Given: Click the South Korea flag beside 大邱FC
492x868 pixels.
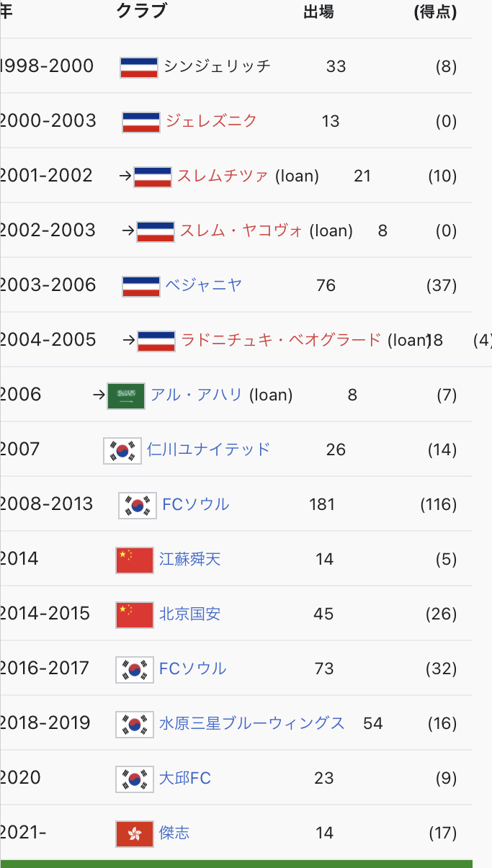Looking at the screenshot, I should (x=135, y=779).
